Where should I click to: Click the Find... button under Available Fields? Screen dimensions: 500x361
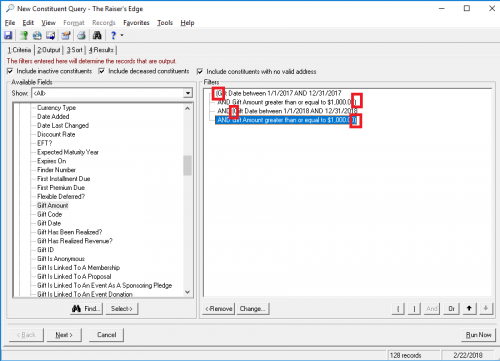[x=87, y=309]
